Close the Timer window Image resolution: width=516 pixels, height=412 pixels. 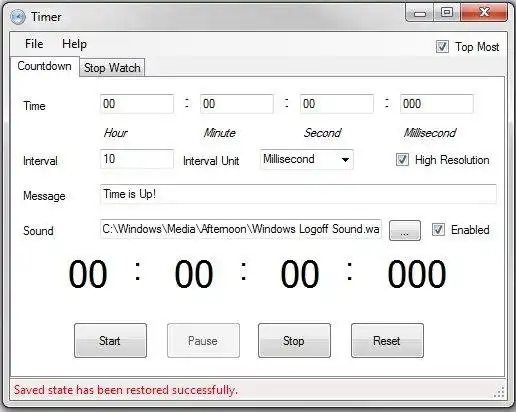click(x=484, y=13)
